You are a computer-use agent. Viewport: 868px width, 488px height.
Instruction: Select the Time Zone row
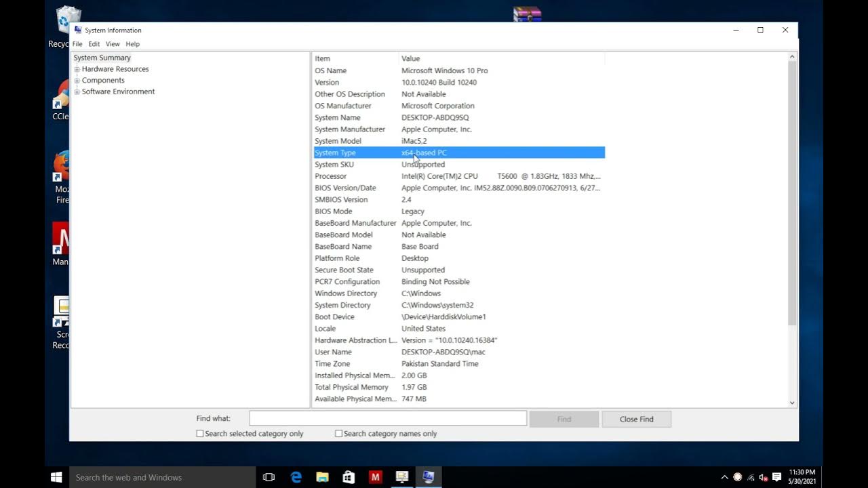click(x=459, y=364)
